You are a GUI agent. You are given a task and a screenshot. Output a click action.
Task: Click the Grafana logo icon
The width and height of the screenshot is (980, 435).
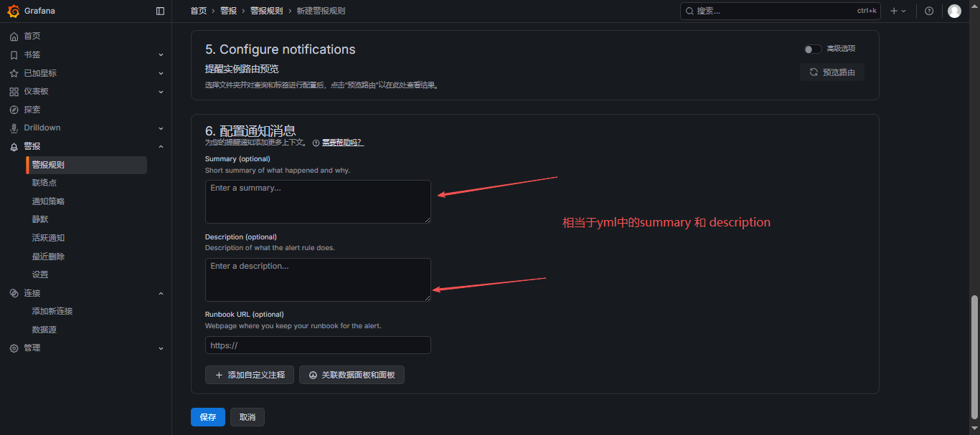(x=14, y=11)
